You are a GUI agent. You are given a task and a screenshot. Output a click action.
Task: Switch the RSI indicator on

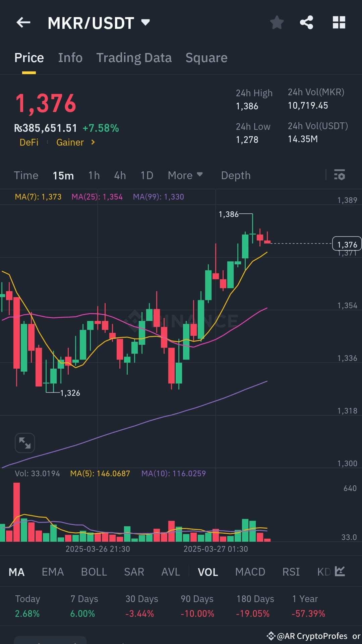(x=291, y=572)
